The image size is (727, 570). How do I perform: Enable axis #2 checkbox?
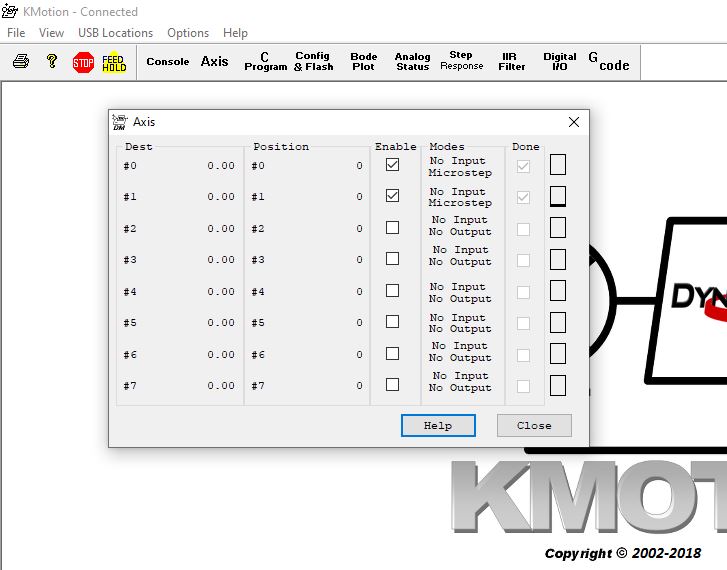click(392, 228)
